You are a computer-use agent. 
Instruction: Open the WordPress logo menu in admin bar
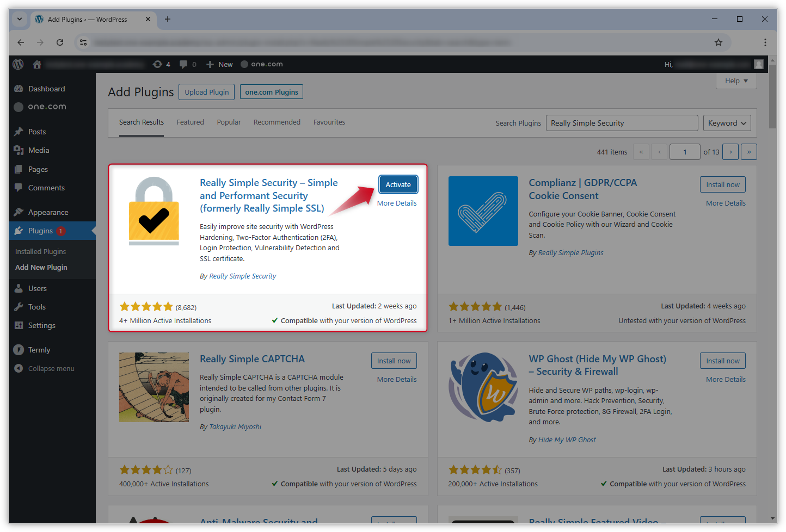18,64
